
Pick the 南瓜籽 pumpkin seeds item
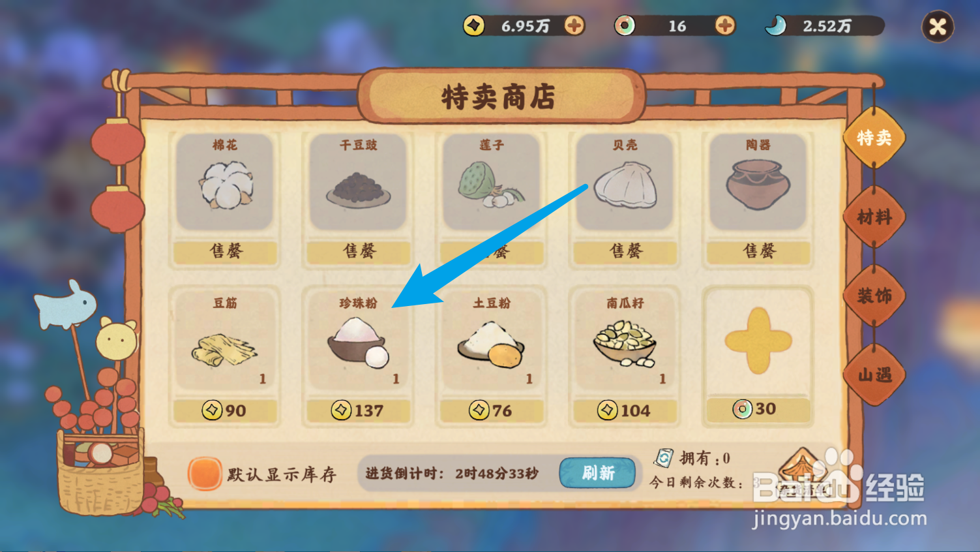pyautogui.click(x=625, y=341)
